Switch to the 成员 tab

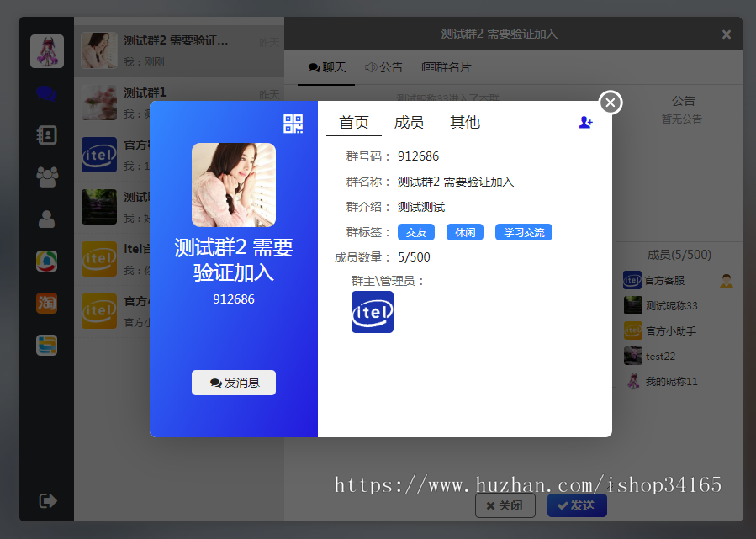[x=409, y=122]
